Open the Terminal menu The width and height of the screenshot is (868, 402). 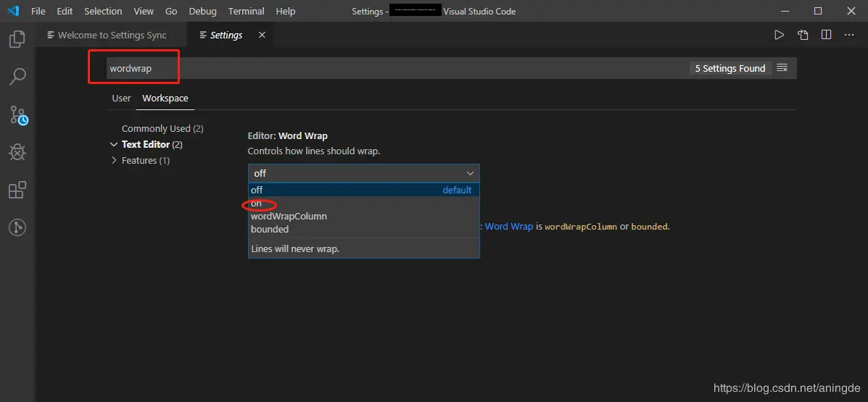[x=247, y=11]
